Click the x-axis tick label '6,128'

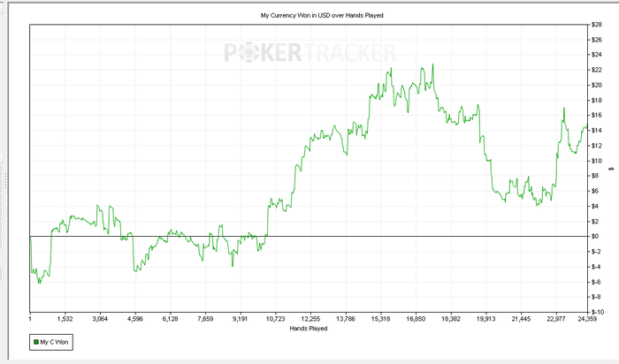[170, 319]
